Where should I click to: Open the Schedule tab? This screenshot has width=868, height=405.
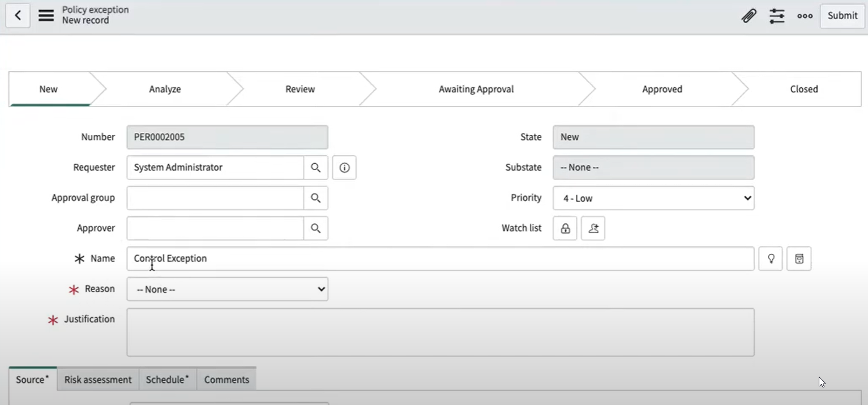(x=167, y=380)
